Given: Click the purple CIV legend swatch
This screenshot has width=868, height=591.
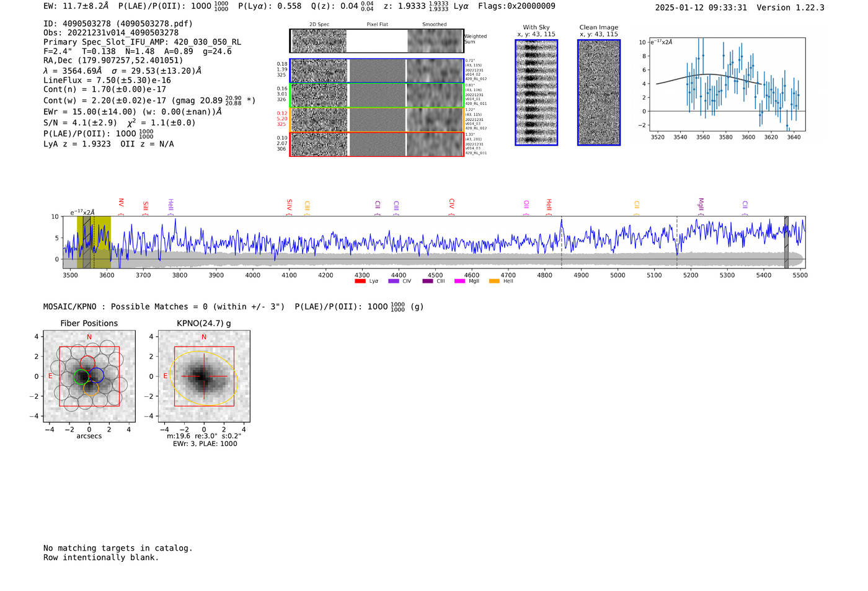Looking at the screenshot, I should pos(393,281).
